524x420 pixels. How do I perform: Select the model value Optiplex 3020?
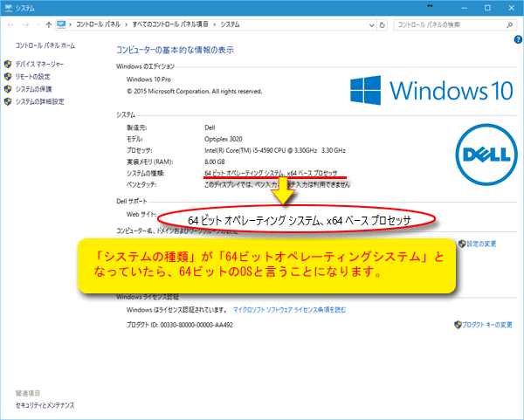tap(224, 139)
